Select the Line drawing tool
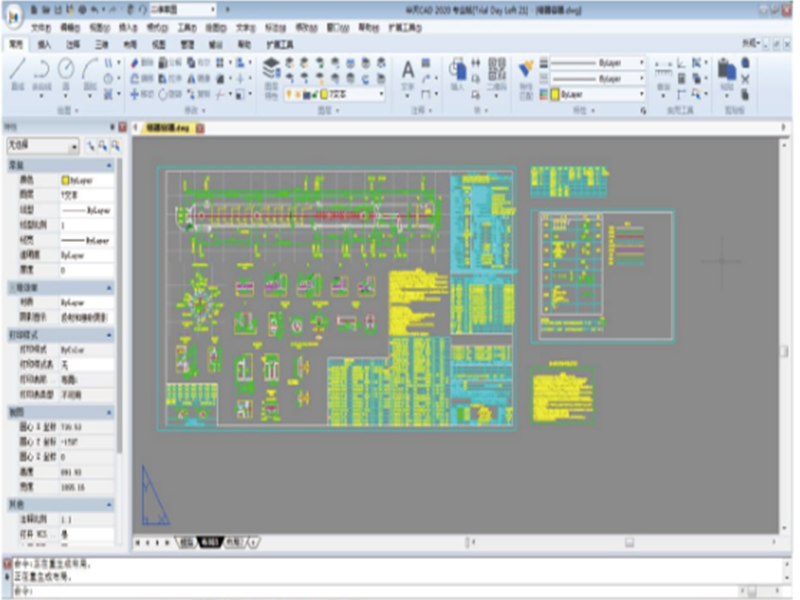 click(x=17, y=71)
